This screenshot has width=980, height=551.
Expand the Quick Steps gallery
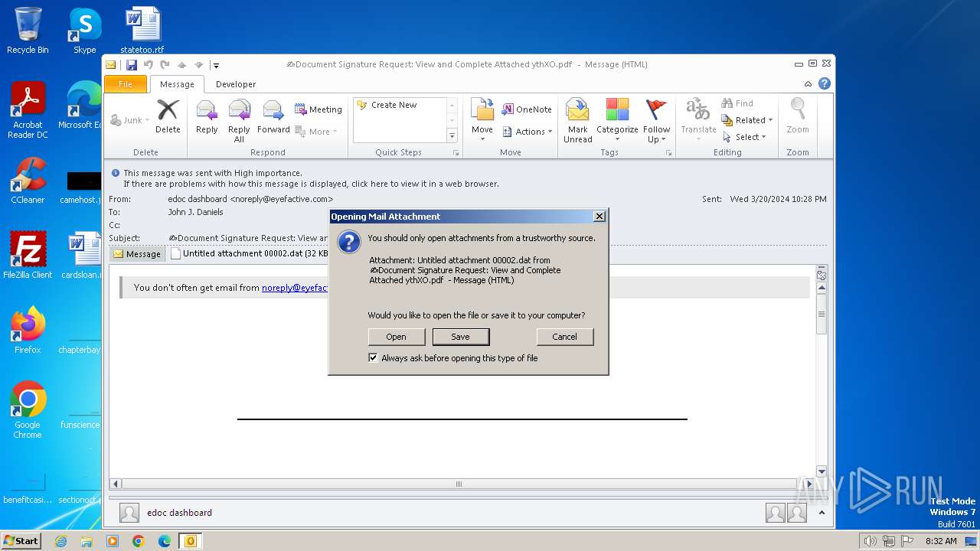pos(452,135)
